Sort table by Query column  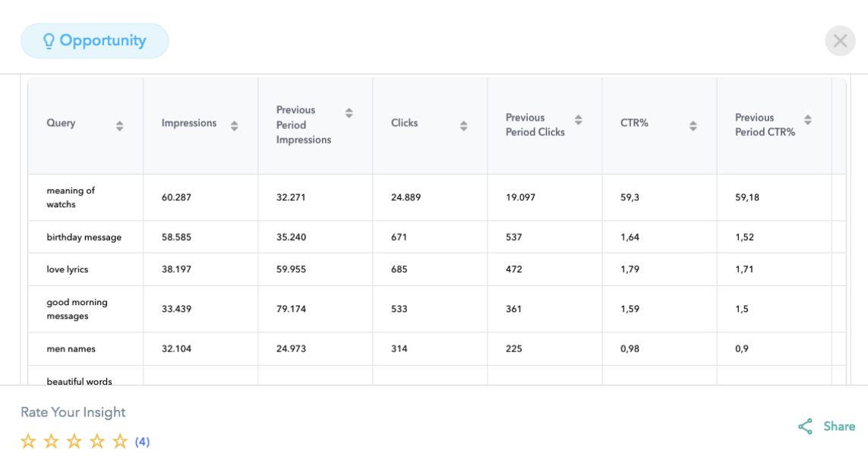coord(119,126)
